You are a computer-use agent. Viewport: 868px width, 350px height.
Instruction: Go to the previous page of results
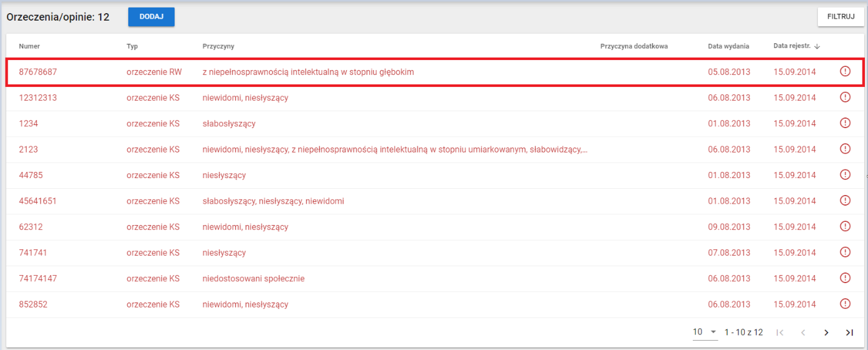pyautogui.click(x=803, y=332)
